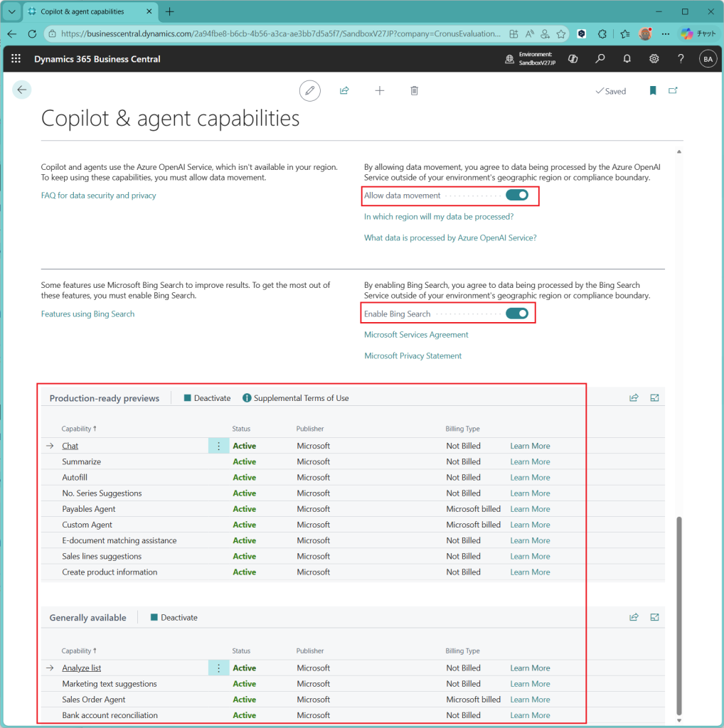Click the trash delete icon

(415, 91)
